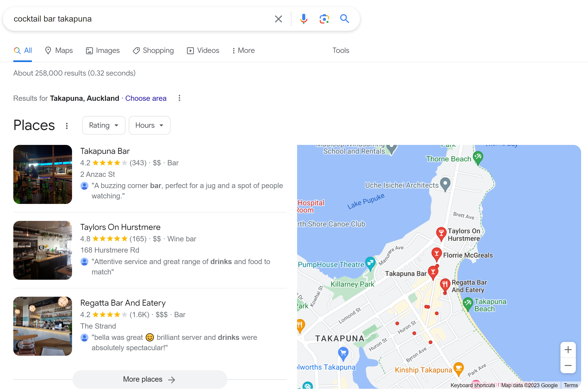Click the Woolworths Takapuna shopping marker
The width and height of the screenshot is (588, 392).
[x=343, y=353]
